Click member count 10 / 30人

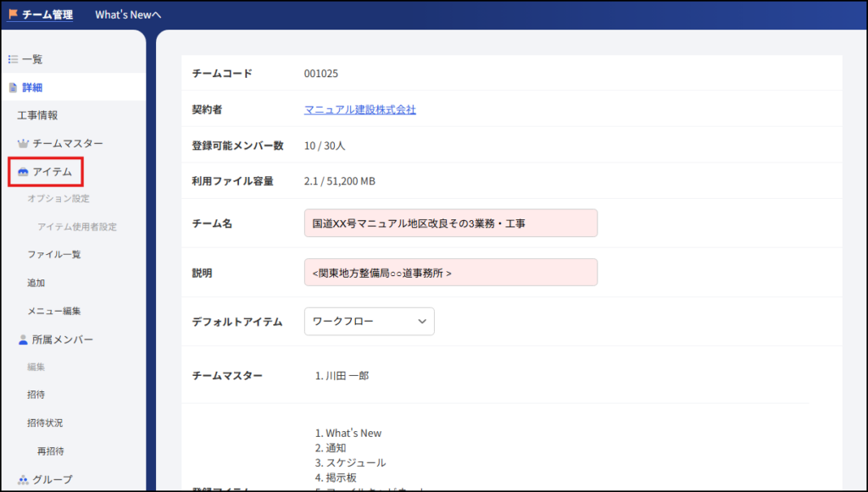click(x=325, y=146)
